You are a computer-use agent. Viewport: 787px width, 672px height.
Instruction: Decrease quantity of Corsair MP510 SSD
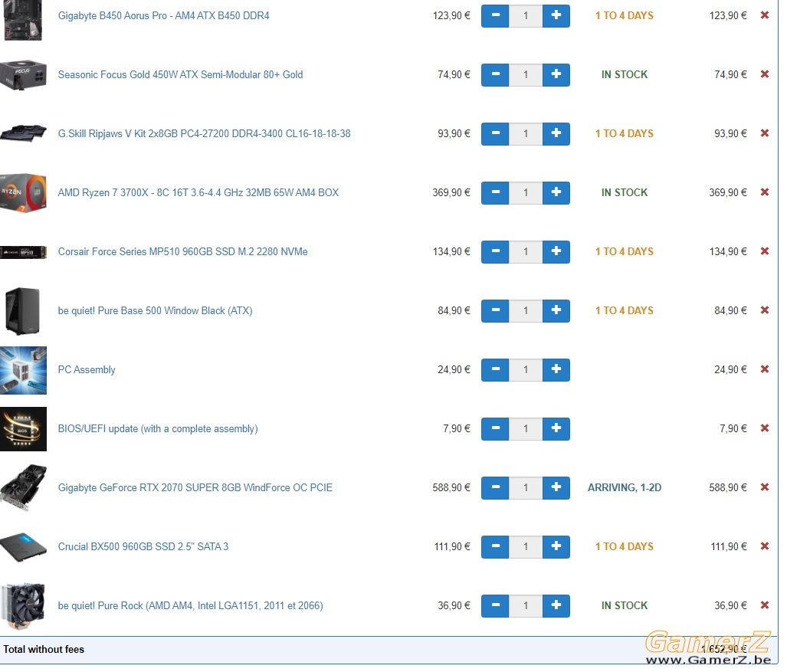click(x=495, y=251)
